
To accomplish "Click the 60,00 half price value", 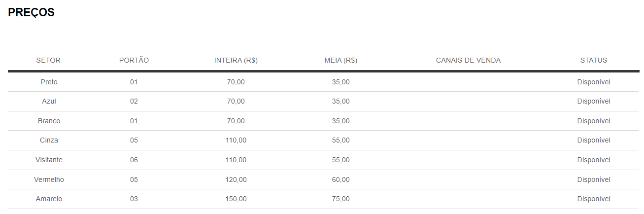I will coord(341,179).
